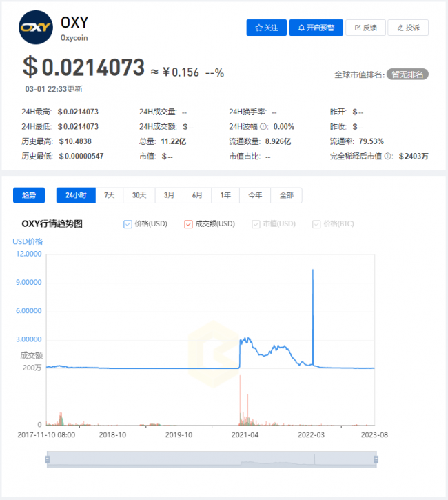The height and width of the screenshot is (500, 448).
Task: Switch to the 7天 range tab
Action: pyautogui.click(x=110, y=195)
